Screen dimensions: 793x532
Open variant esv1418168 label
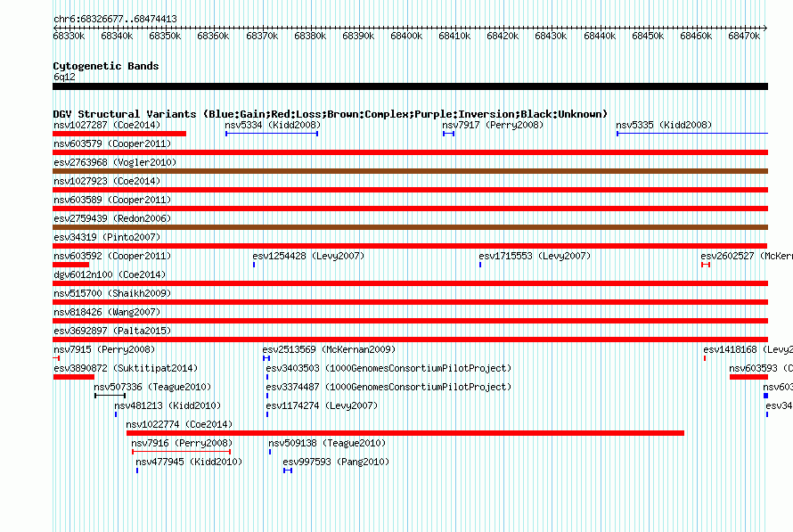click(x=748, y=349)
